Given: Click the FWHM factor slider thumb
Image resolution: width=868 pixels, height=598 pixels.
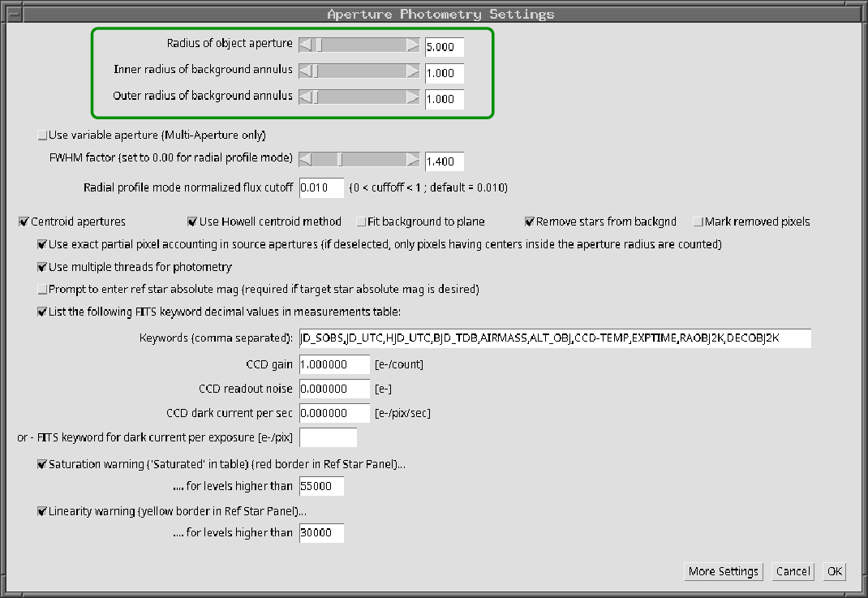Looking at the screenshot, I should pyautogui.click(x=341, y=159).
